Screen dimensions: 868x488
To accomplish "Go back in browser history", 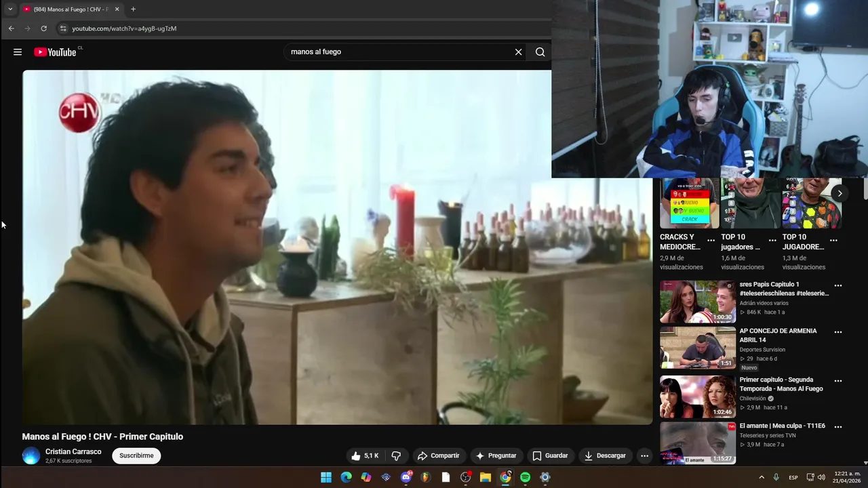I will (x=11, y=28).
